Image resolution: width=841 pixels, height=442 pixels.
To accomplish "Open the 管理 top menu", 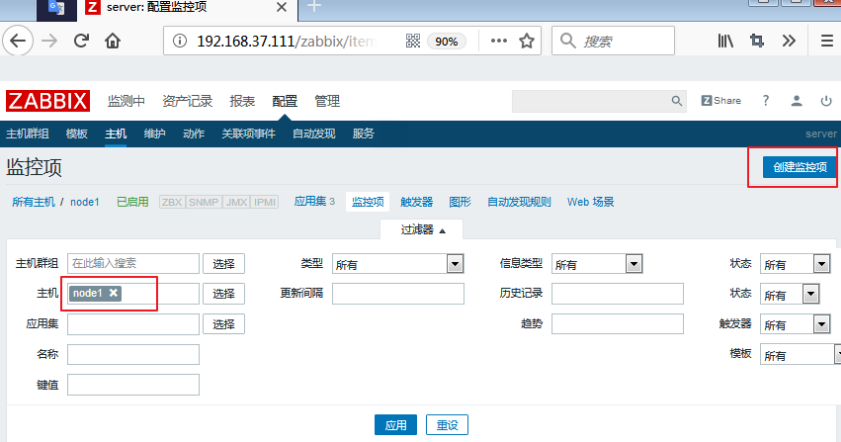I will tap(327, 101).
